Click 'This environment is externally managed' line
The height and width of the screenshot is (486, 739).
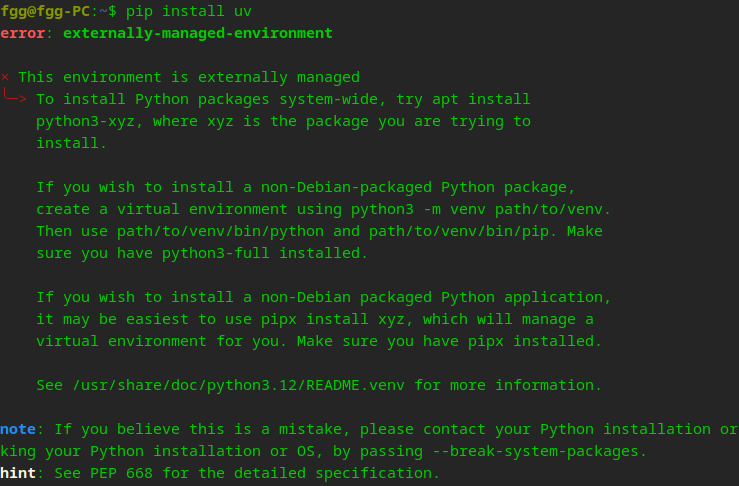189,77
